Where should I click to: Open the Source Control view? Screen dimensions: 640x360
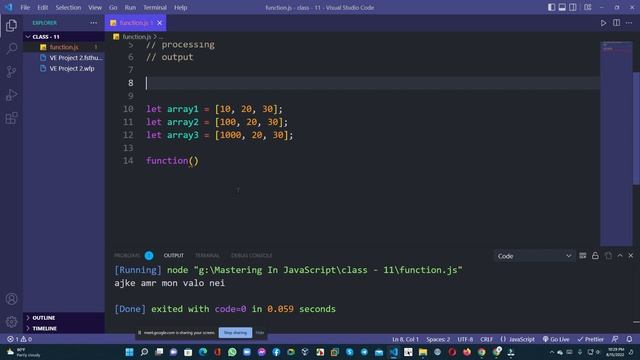click(11, 72)
